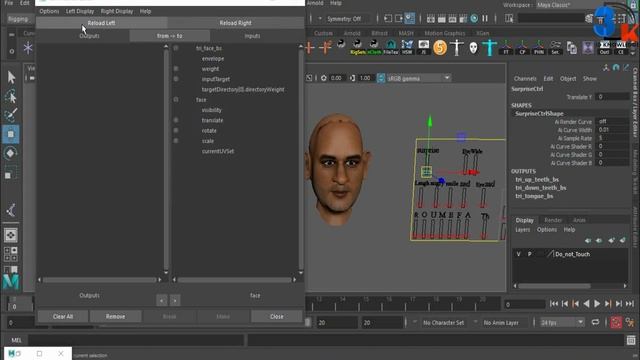This screenshot has width=640, height=360.
Task: Click the Reload Right button
Action: (236, 23)
